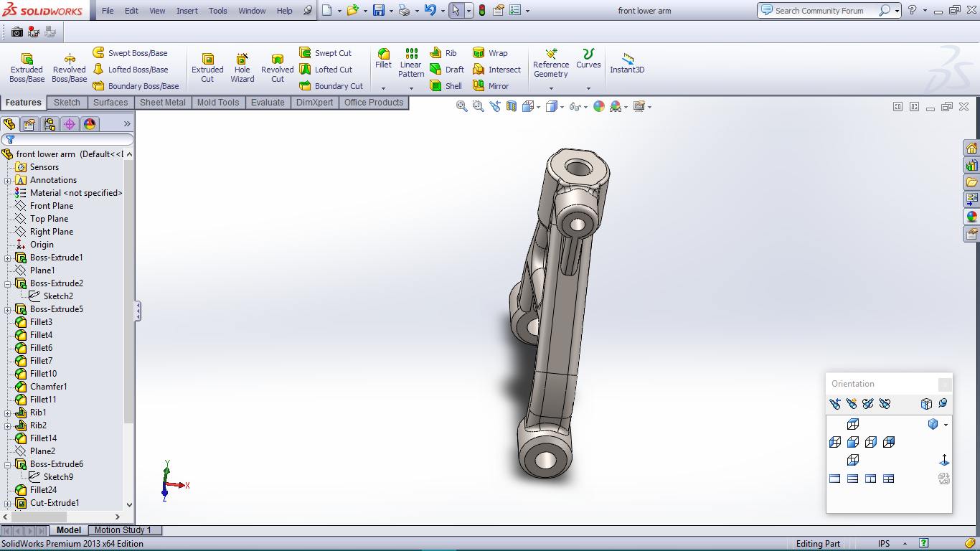
Task: Click the Mirror feature tool
Action: click(x=491, y=86)
